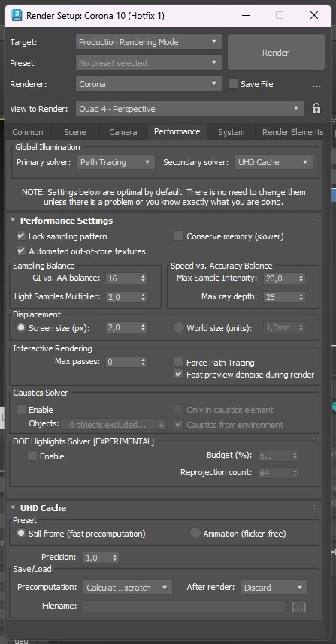Collapse the Performance Settings rollout
The width and height of the screenshot is (336, 644).
[x=14, y=220]
